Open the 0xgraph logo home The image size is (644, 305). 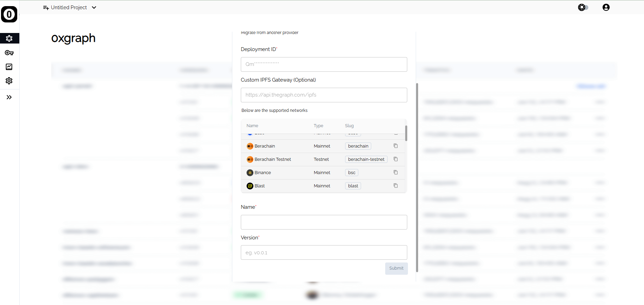[x=9, y=14]
